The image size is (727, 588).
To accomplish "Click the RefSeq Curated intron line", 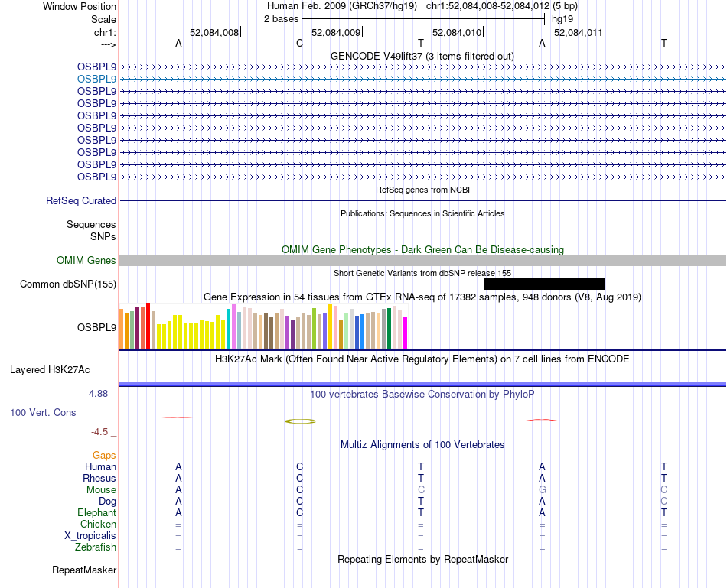I will pyautogui.click(x=422, y=200).
